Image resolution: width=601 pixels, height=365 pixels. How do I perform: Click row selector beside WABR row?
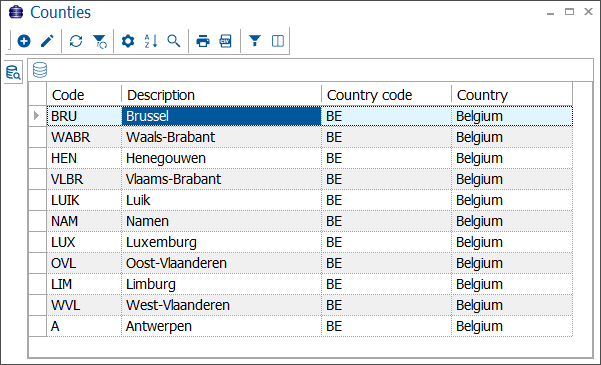(38, 137)
